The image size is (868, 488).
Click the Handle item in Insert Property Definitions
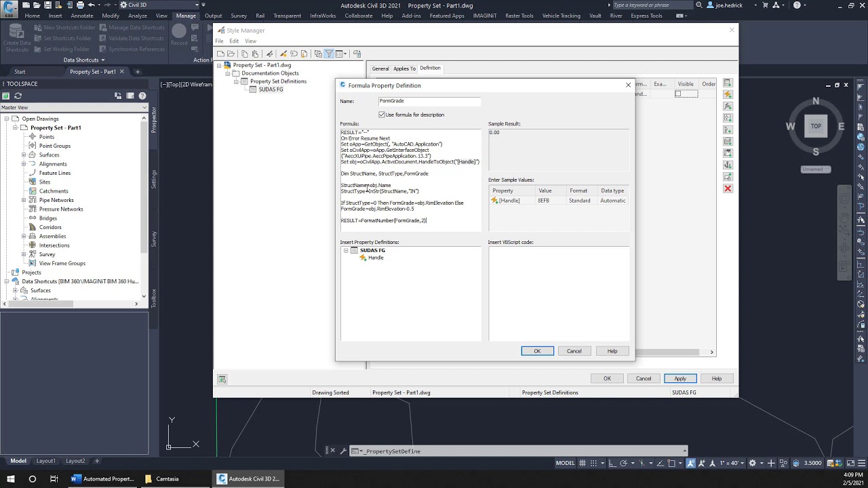click(376, 258)
